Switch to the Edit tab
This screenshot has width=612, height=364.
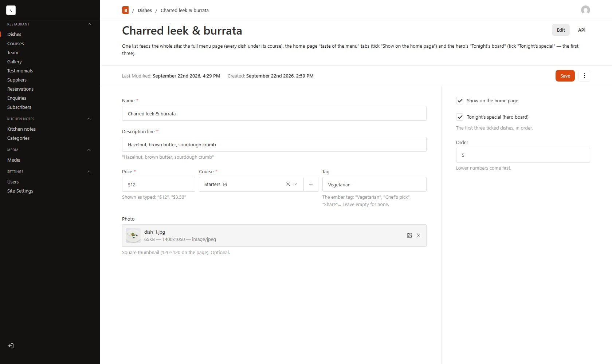point(561,30)
